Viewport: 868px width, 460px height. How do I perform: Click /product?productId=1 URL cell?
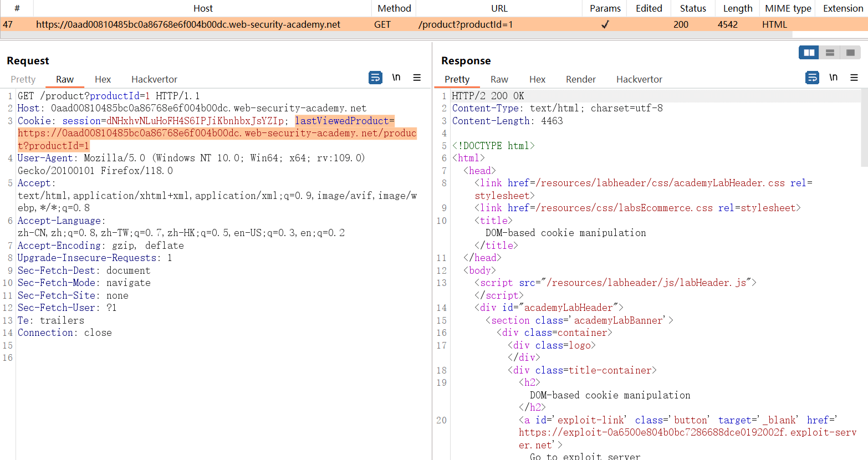[466, 24]
